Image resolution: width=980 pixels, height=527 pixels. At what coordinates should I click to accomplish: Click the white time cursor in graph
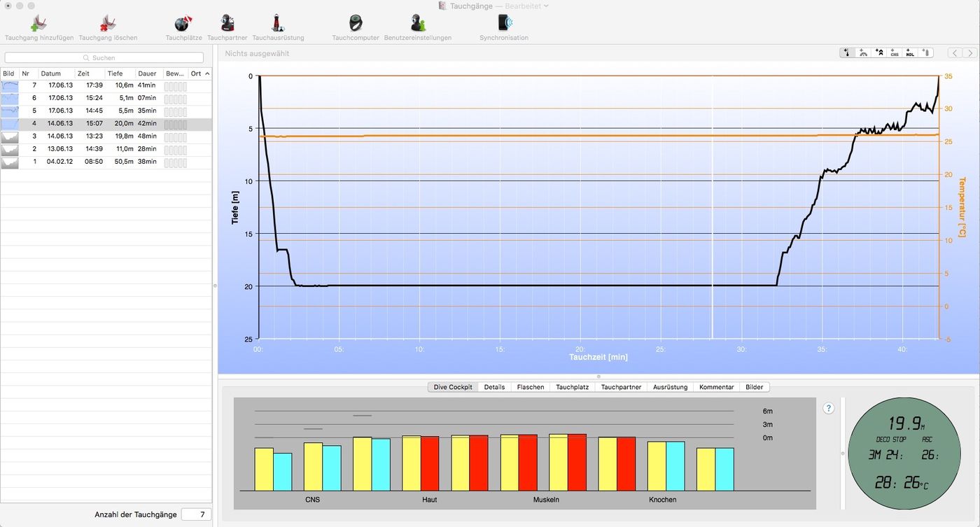[x=712, y=210]
